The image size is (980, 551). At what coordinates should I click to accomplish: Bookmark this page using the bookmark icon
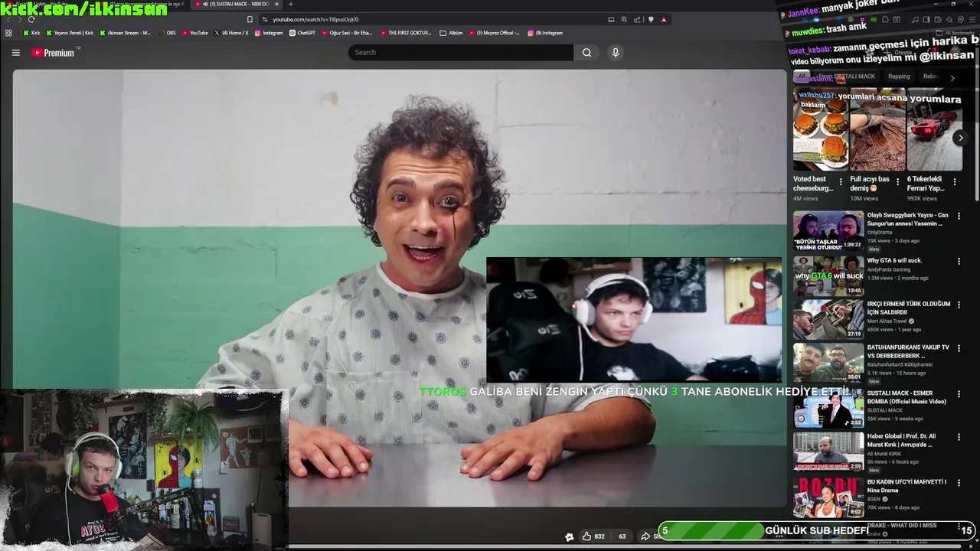click(250, 19)
